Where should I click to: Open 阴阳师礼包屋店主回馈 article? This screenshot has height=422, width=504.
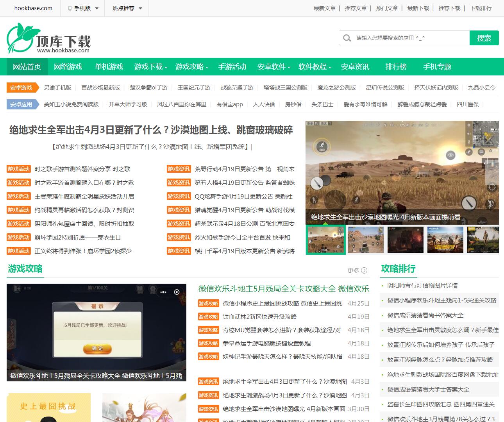tap(84, 224)
